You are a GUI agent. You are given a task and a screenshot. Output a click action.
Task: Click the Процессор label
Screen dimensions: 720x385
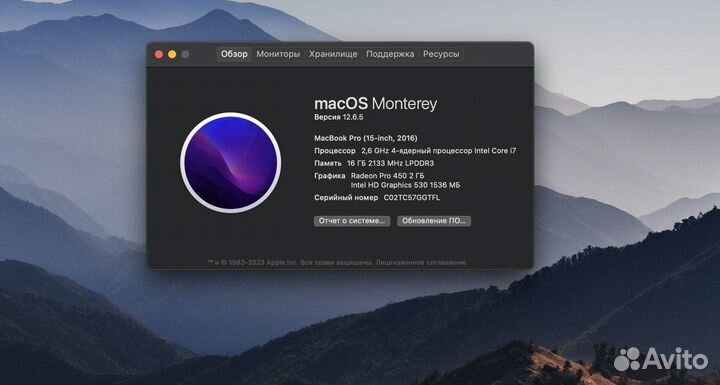[x=335, y=151]
